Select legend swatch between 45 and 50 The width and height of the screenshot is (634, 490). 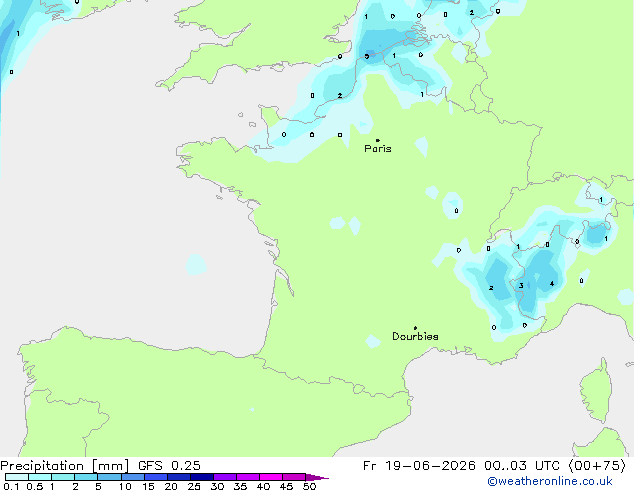point(294,477)
